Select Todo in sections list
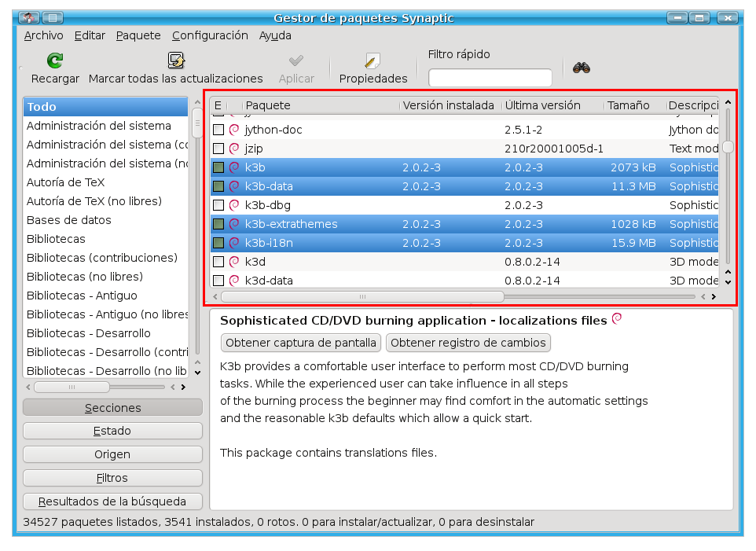 105,107
